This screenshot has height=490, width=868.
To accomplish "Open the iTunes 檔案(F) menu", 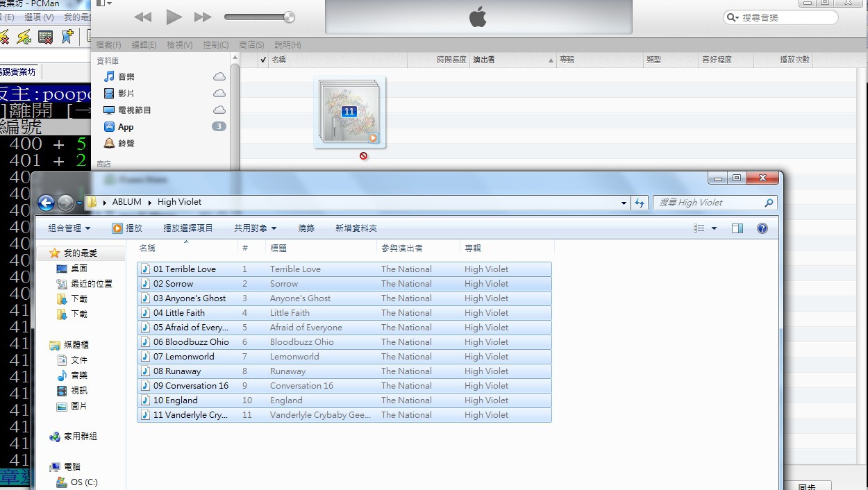I will coord(108,44).
